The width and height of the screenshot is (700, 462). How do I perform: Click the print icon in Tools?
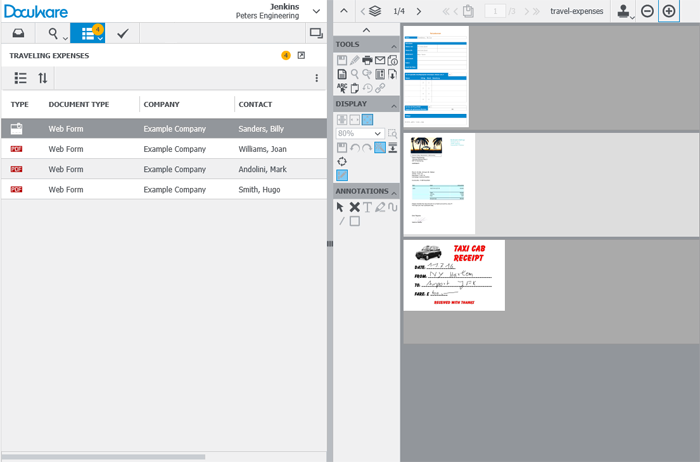(367, 61)
